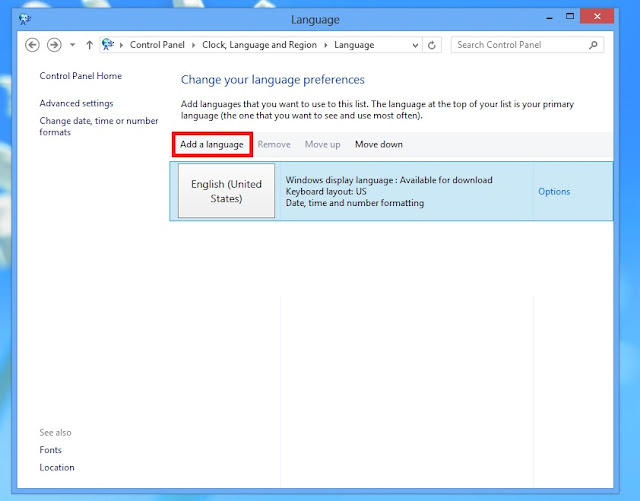Select Control Panel in the breadcrumb
The width and height of the screenshot is (640, 501).
click(x=157, y=45)
